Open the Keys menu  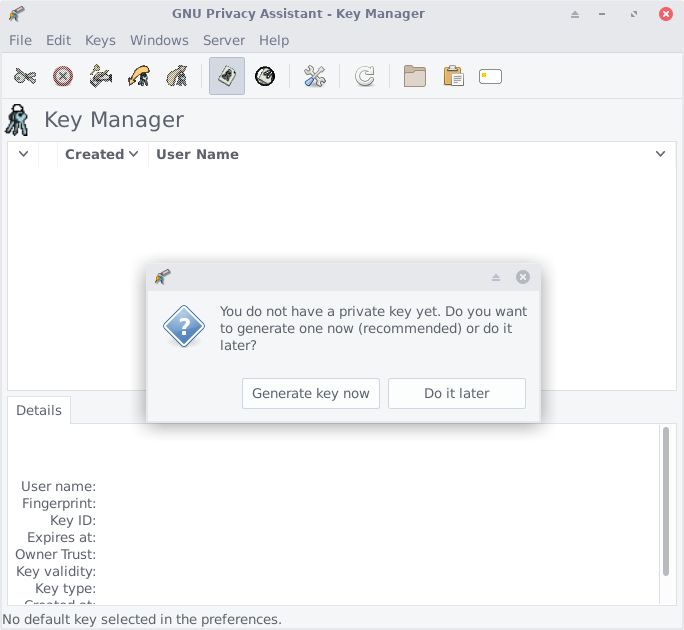point(100,40)
